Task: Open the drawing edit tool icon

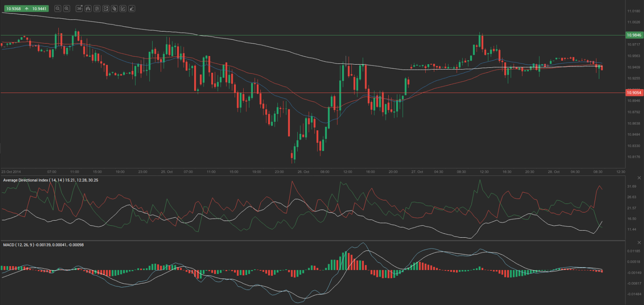Action: 123,9
